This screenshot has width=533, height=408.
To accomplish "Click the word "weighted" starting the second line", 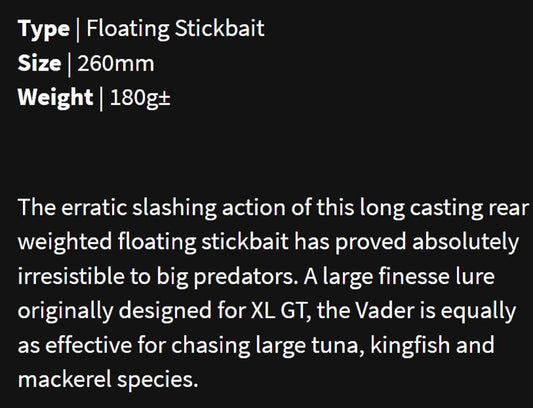I will pos(65,242).
